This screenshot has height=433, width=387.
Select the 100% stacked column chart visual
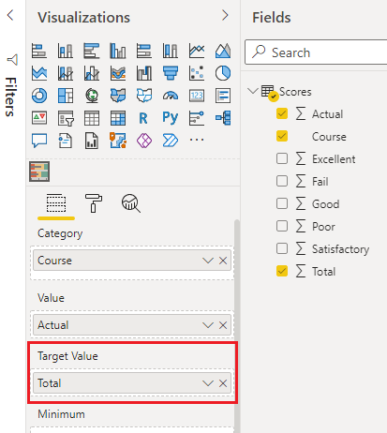point(170,51)
